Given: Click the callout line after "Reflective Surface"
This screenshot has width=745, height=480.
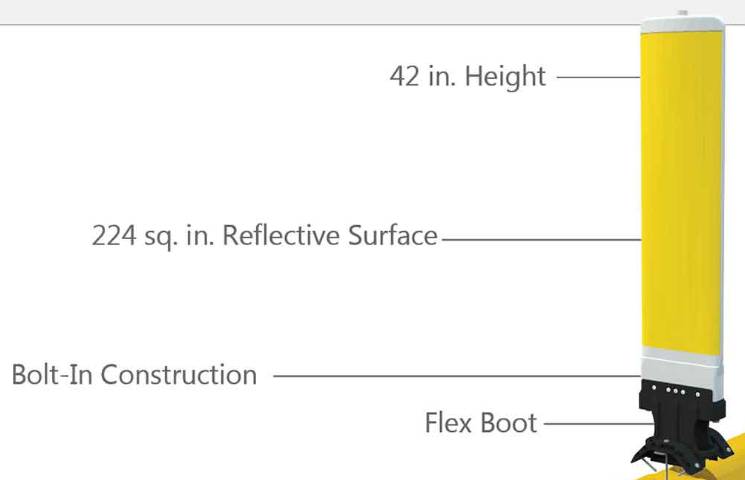Looking at the screenshot, I should (542, 239).
